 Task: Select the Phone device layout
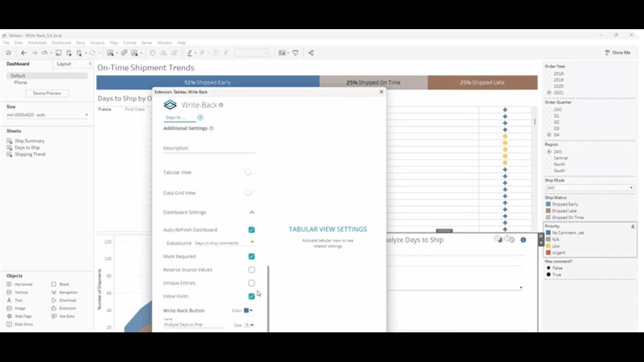click(x=21, y=82)
